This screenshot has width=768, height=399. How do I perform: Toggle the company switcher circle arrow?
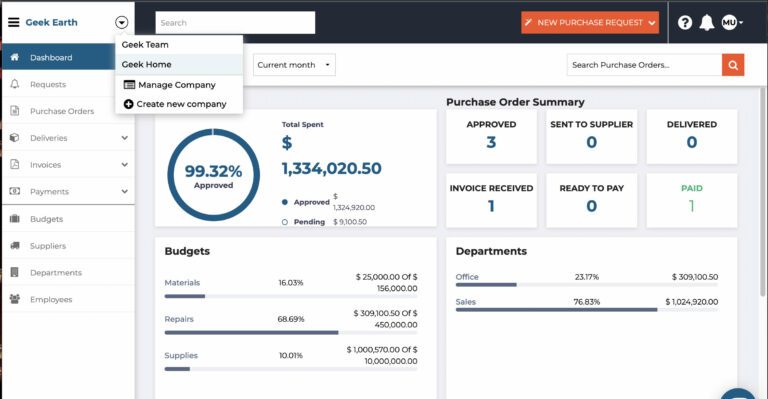(x=121, y=23)
